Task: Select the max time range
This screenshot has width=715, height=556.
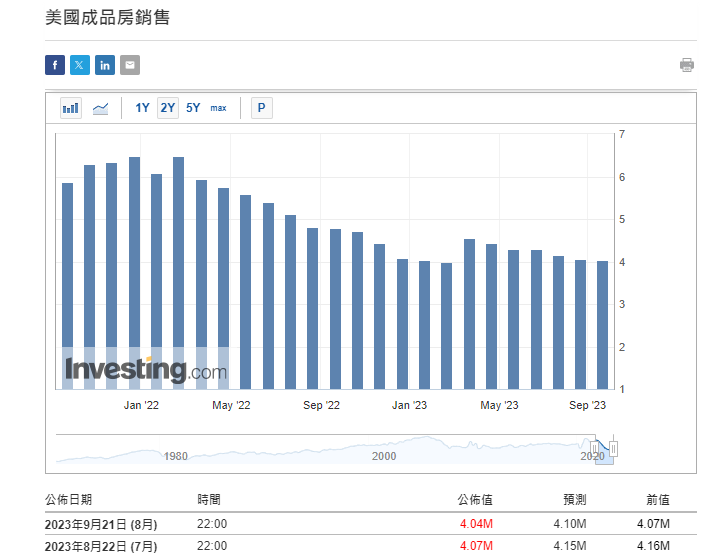Action: click(218, 108)
